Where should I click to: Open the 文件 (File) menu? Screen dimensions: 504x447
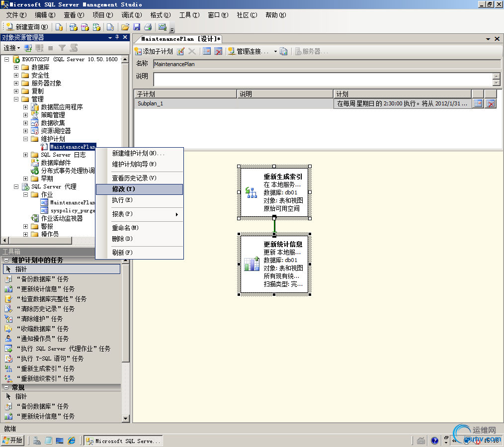click(16, 15)
